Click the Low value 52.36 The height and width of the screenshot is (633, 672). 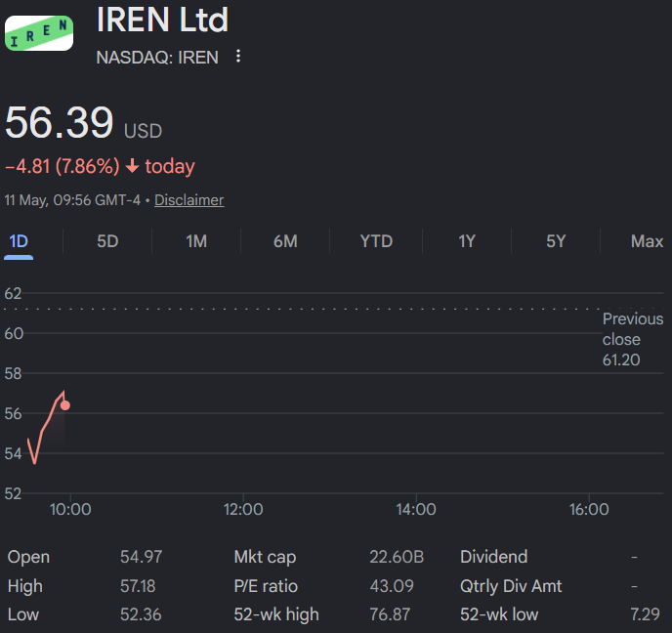pos(141,614)
